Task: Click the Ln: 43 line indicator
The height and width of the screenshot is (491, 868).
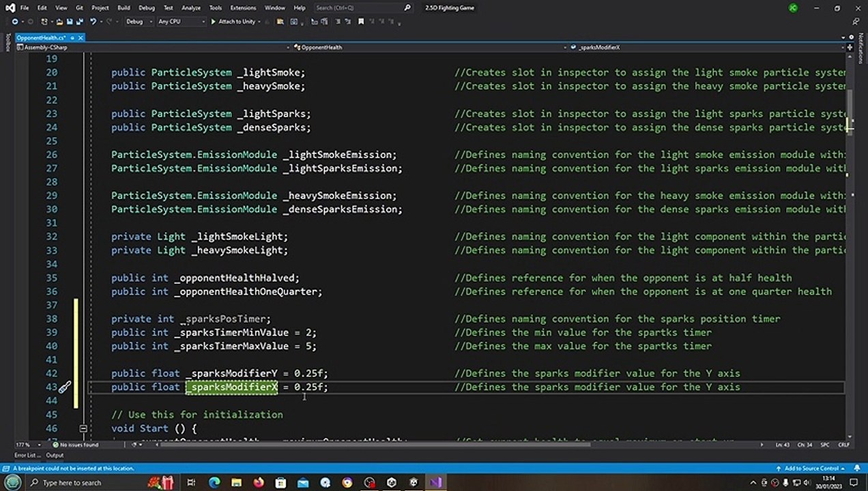Action: pyautogui.click(x=783, y=445)
